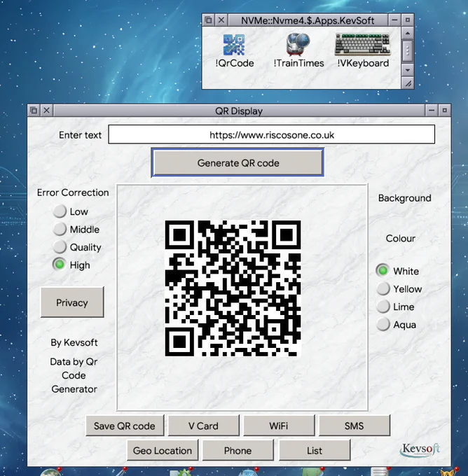Click the 'Enter text' label
The image size is (468, 476).
pyautogui.click(x=81, y=135)
